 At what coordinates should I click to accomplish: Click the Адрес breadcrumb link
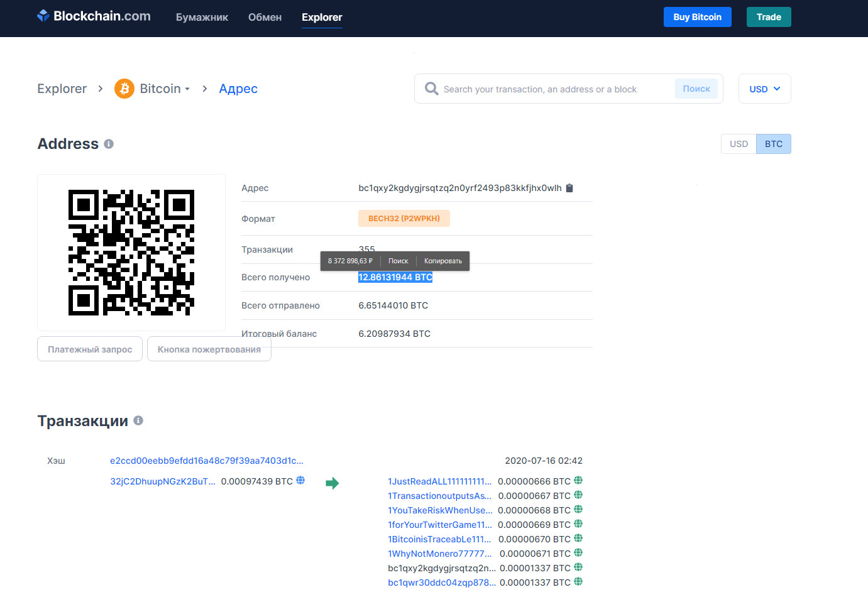tap(238, 89)
